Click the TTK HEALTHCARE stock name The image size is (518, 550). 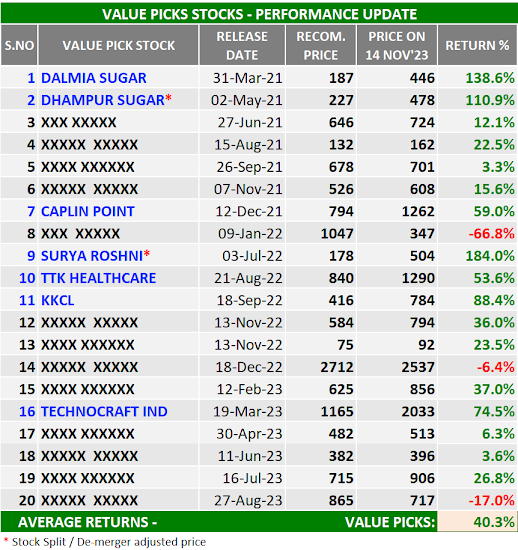click(99, 278)
